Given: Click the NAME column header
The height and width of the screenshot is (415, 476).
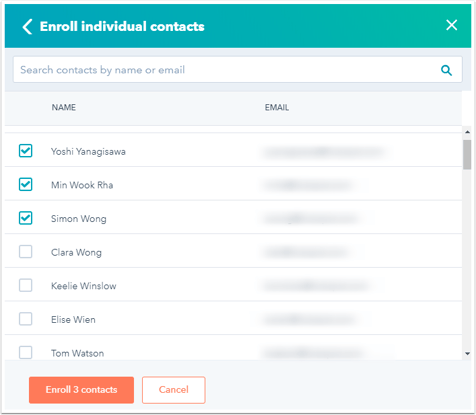Looking at the screenshot, I should tap(63, 107).
